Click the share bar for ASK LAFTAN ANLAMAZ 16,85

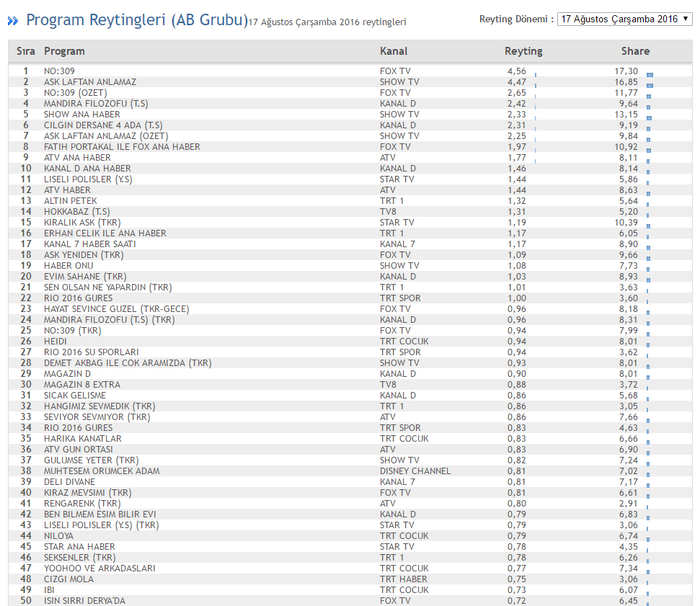click(650, 86)
